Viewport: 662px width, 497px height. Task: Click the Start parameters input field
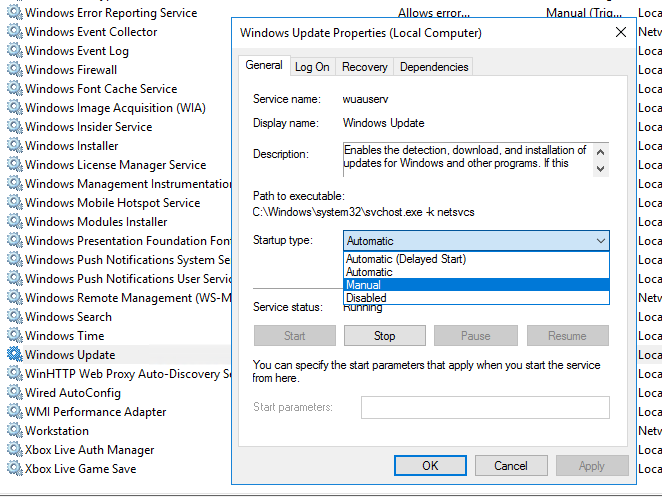click(485, 407)
